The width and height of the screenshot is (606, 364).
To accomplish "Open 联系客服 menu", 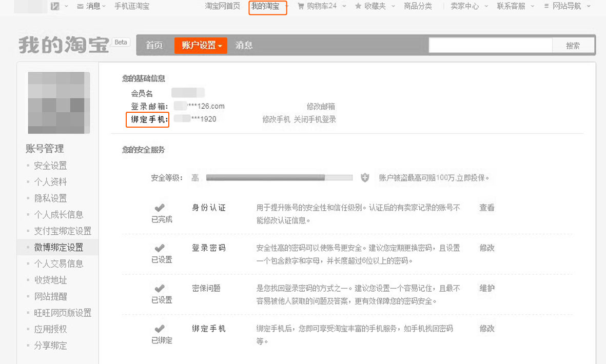I will (511, 6).
